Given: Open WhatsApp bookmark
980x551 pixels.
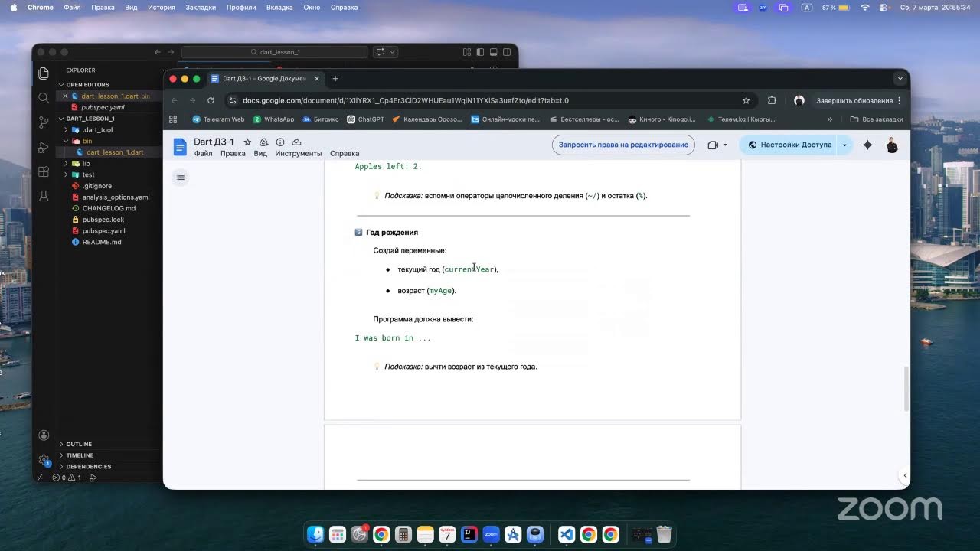Looking at the screenshot, I should point(273,119).
